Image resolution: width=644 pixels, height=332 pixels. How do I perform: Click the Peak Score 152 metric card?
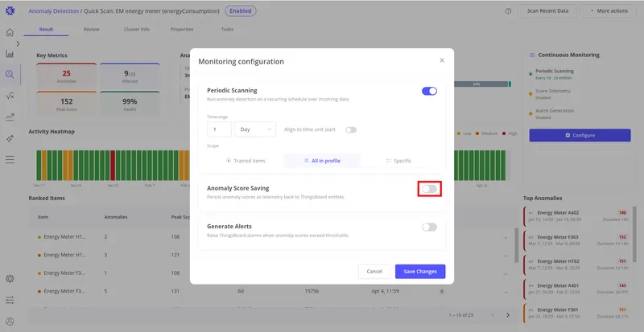[67, 105]
